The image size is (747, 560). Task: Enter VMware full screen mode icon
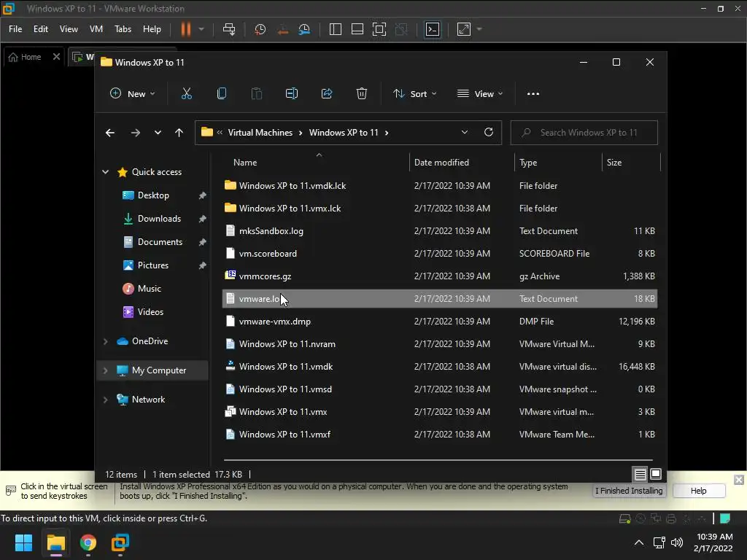(379, 29)
